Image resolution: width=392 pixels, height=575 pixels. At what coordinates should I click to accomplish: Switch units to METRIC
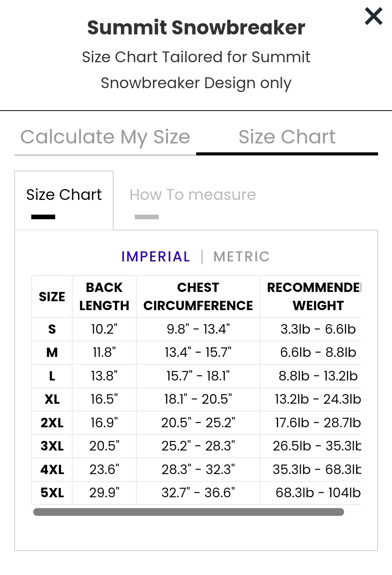241,256
